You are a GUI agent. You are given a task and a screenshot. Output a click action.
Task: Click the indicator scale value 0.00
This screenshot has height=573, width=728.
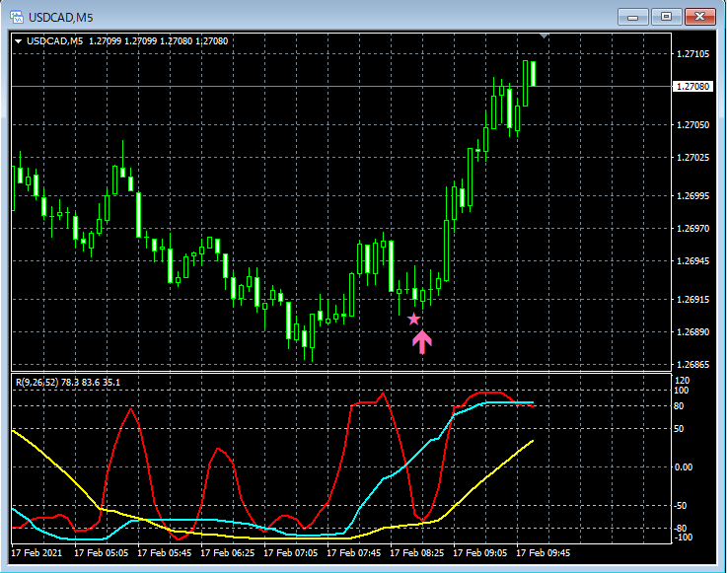[684, 467]
